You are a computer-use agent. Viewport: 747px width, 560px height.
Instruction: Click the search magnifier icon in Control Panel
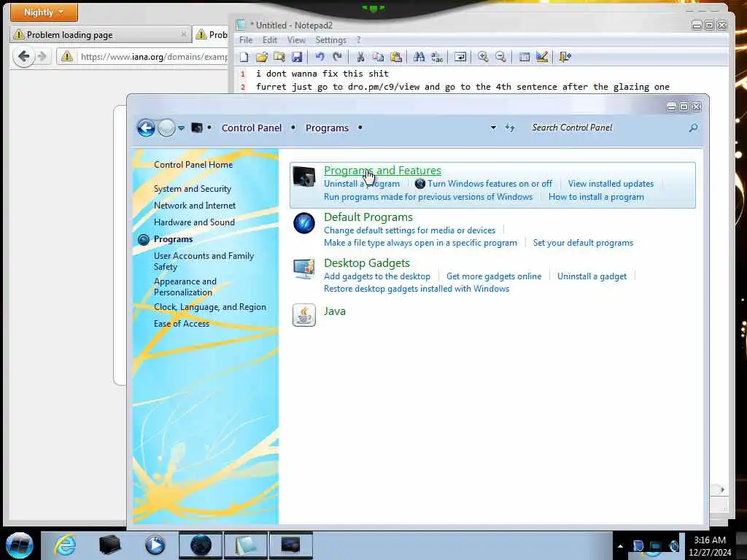point(694,128)
